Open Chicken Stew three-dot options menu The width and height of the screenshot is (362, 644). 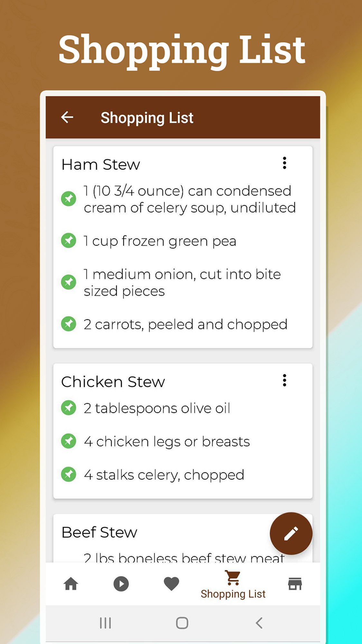[284, 380]
